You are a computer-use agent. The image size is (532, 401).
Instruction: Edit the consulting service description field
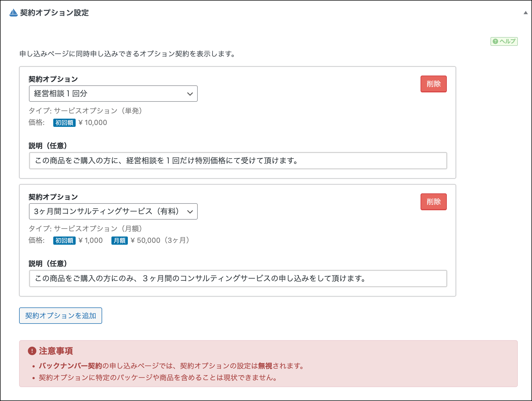238,279
